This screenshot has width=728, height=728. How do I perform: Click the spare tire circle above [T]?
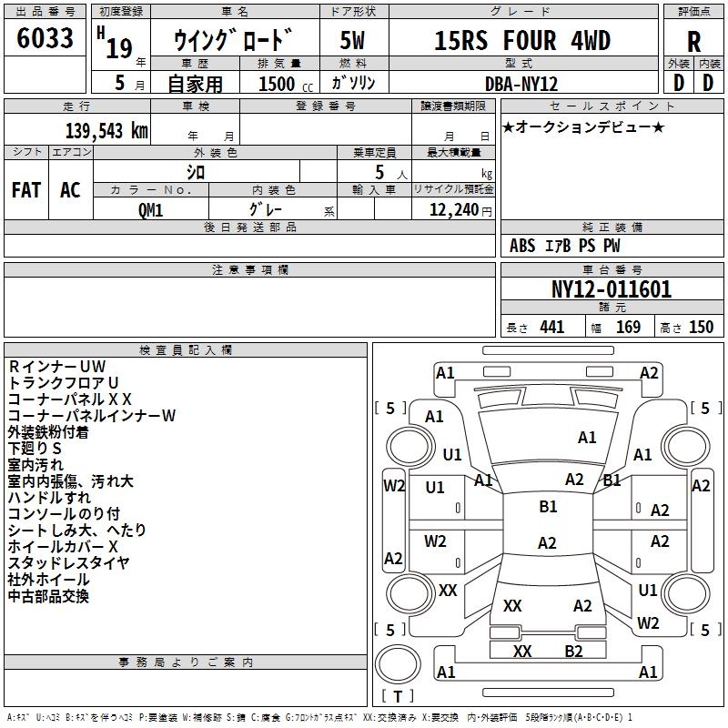(398, 664)
